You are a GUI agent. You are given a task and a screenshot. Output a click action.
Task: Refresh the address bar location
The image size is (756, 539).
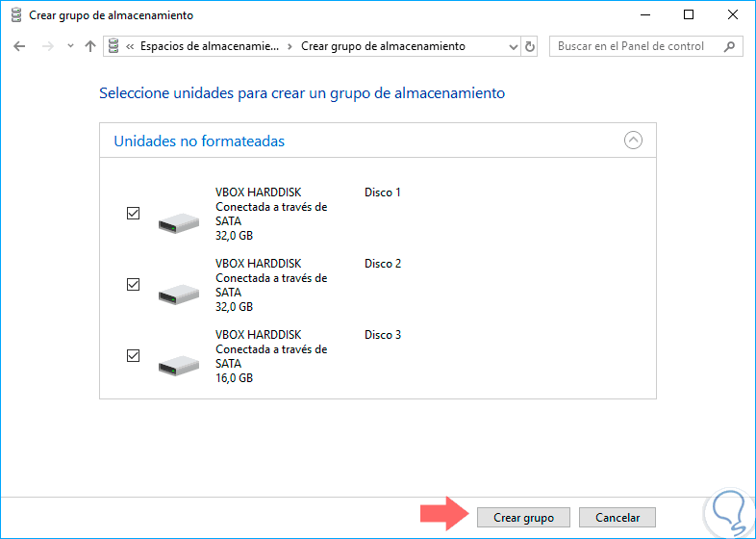pos(530,46)
